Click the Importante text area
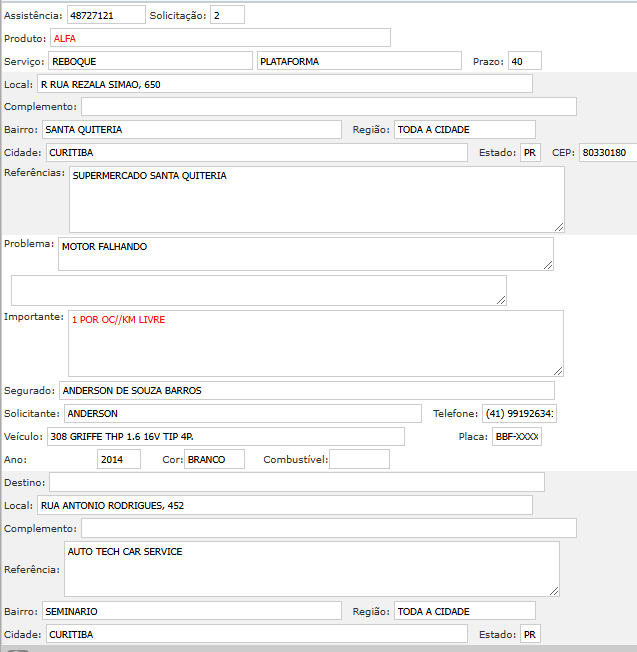Viewport: 637px width, 652px height. click(315, 343)
